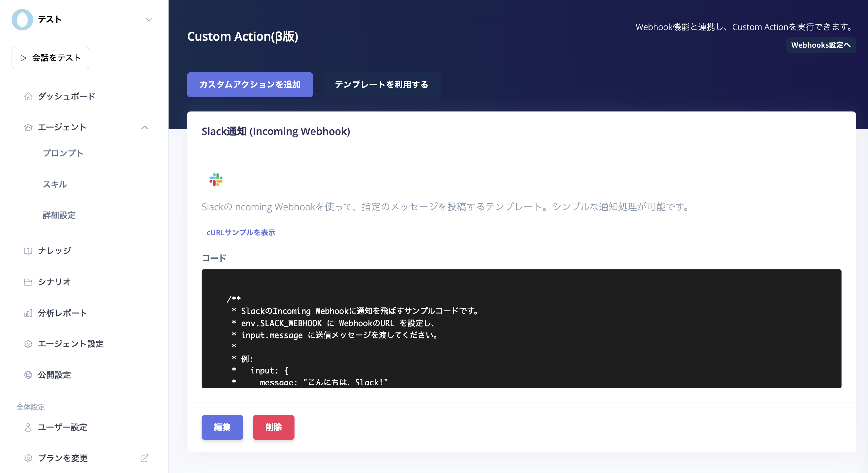
Task: Click the dashboard home icon
Action: (x=28, y=97)
